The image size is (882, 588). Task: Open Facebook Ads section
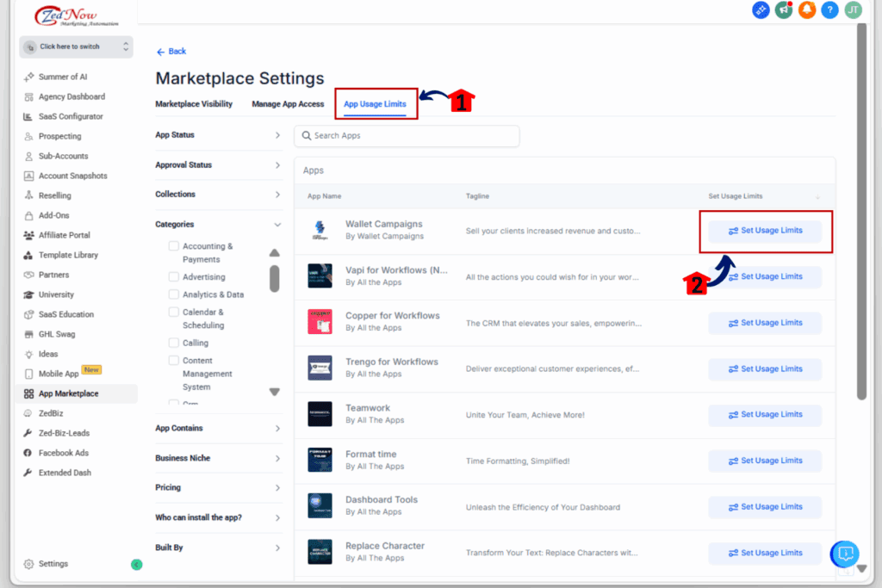pyautogui.click(x=63, y=453)
